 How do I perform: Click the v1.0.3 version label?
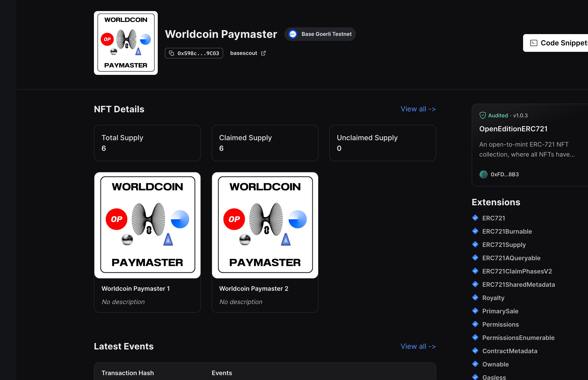[520, 115]
